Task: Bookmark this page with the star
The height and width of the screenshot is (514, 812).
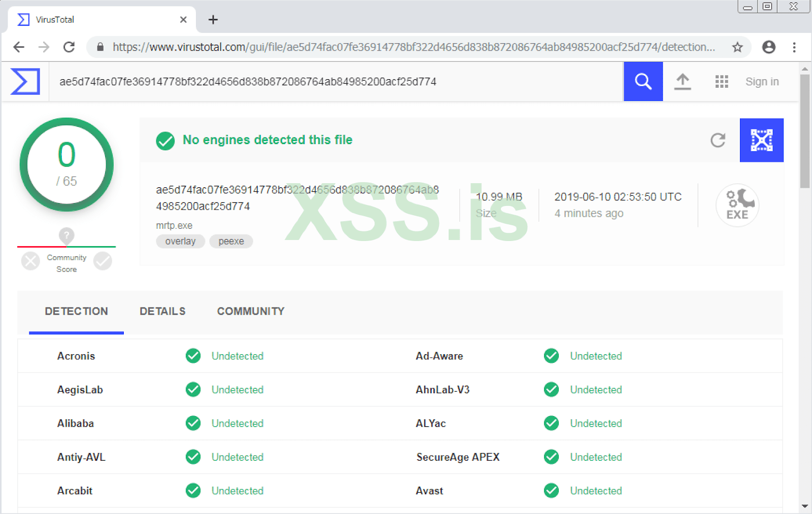Action: click(737, 47)
